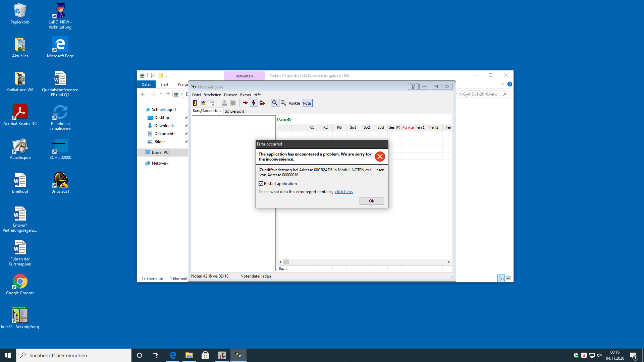Click the grid's horizontal scrollbar thumb
The height and width of the screenshot is (362, 644).
286,262
